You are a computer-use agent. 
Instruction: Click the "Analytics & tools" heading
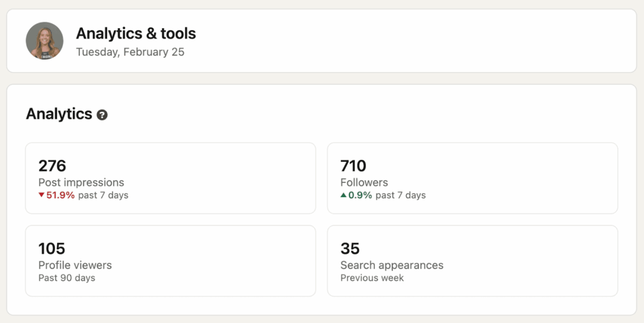tap(136, 33)
